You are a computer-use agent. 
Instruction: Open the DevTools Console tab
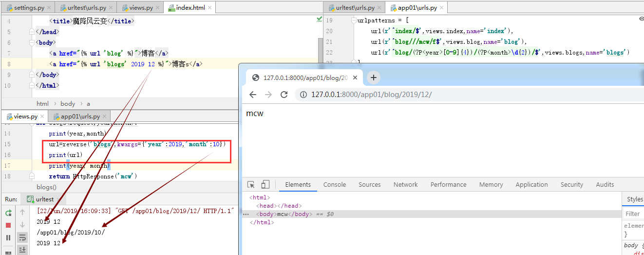[335, 184]
